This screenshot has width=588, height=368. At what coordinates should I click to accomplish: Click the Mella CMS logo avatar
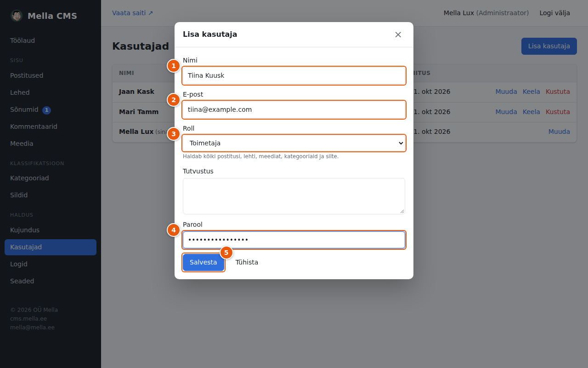(x=17, y=16)
